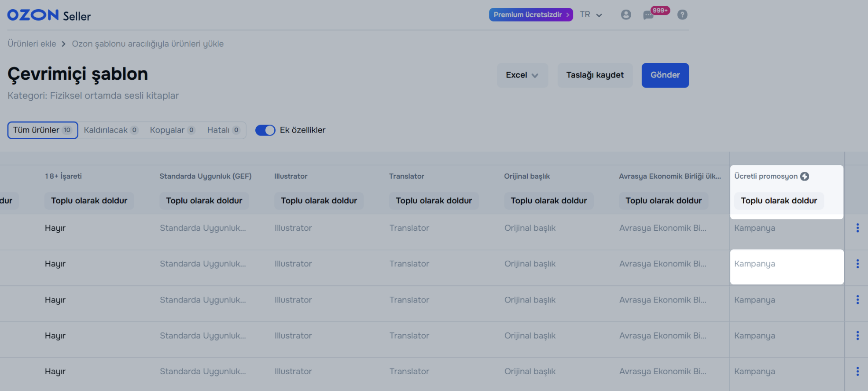Open the TR language selector
Viewport: 868px width, 391px height.
click(591, 15)
